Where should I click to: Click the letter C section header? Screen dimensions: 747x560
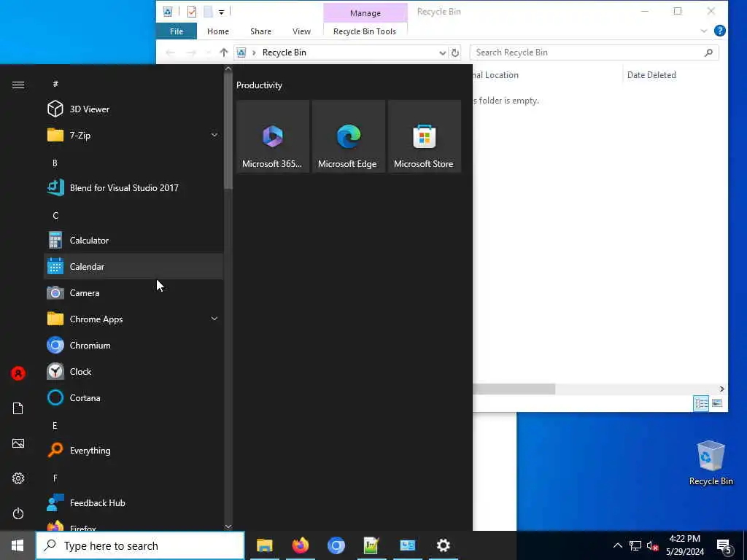pyautogui.click(x=55, y=216)
